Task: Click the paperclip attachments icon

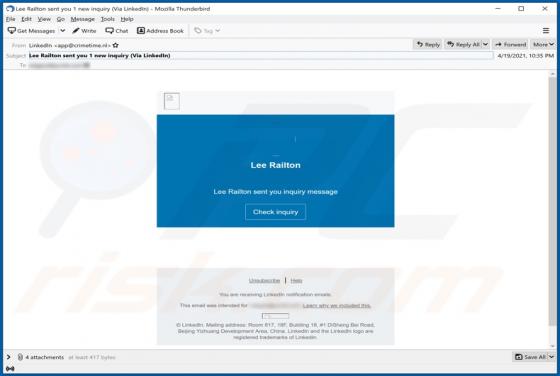Action: tap(20, 357)
